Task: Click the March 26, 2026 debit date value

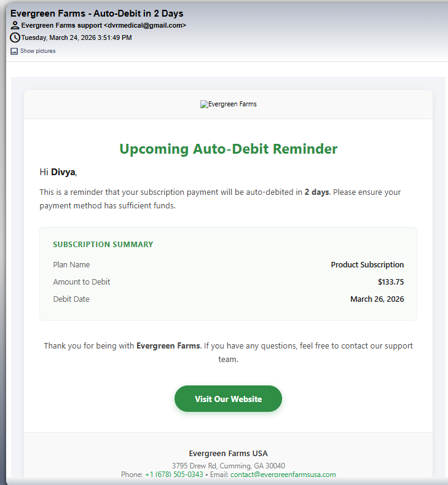Action: (x=377, y=299)
